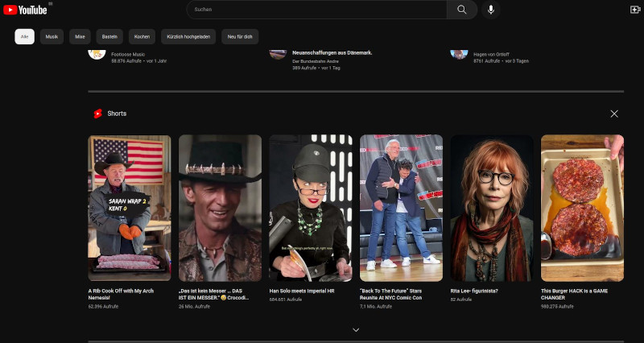Image resolution: width=644 pixels, height=343 pixels.
Task: Click the magnifying glass search button
Action: tap(461, 10)
